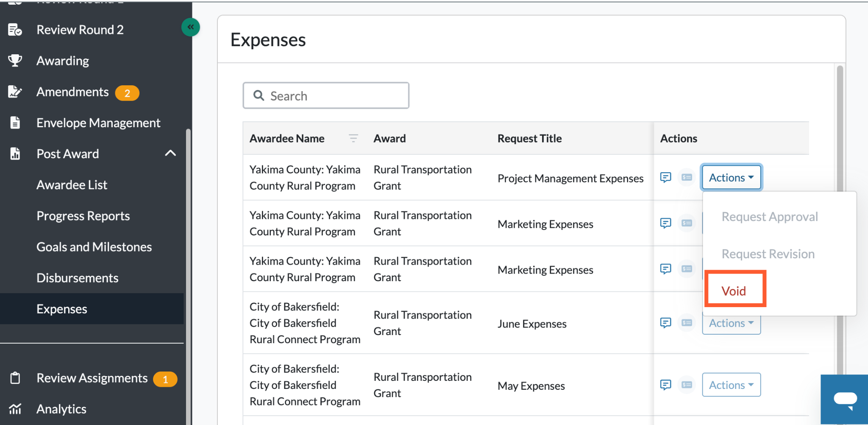Collapse the sidebar with double-chevron button
The width and height of the screenshot is (868, 425).
coord(191,27)
